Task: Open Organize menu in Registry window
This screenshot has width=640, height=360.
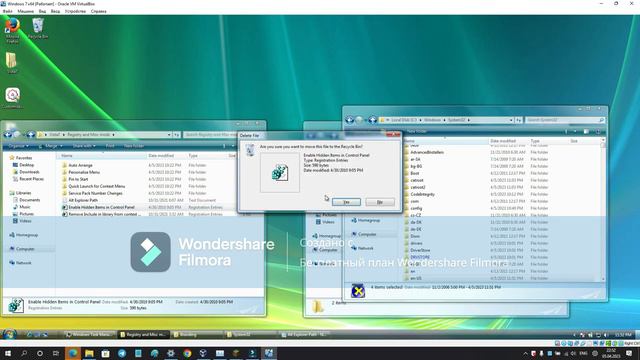Action: tap(19, 146)
